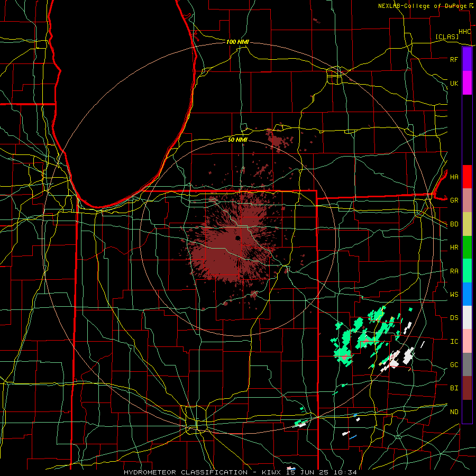Click the magenta UK legend color swatch
Image resolution: width=476 pixels, height=476 pixels.
467,83
